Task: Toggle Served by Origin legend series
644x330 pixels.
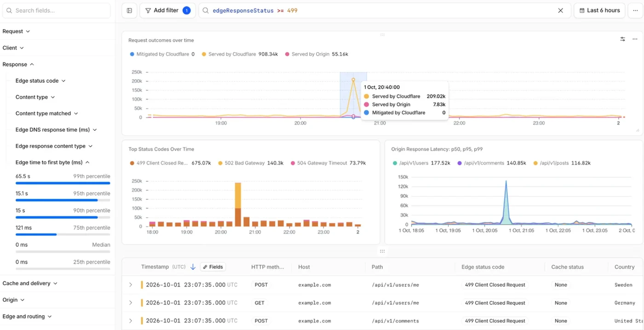Action: 316,54
